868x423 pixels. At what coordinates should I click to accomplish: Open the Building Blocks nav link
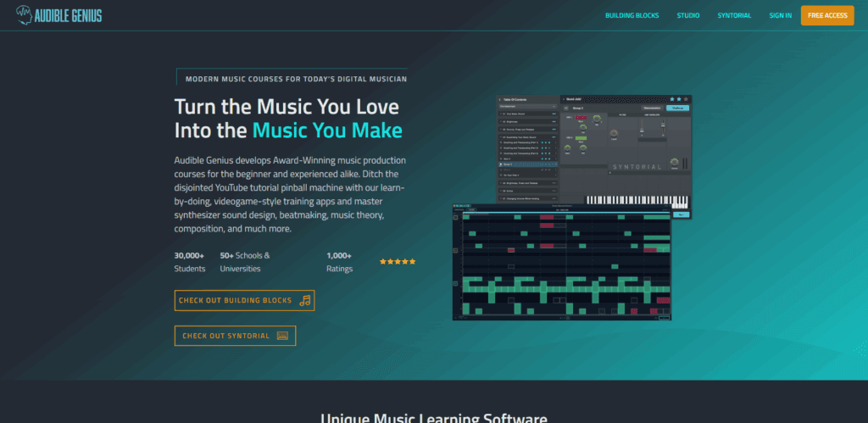point(632,15)
